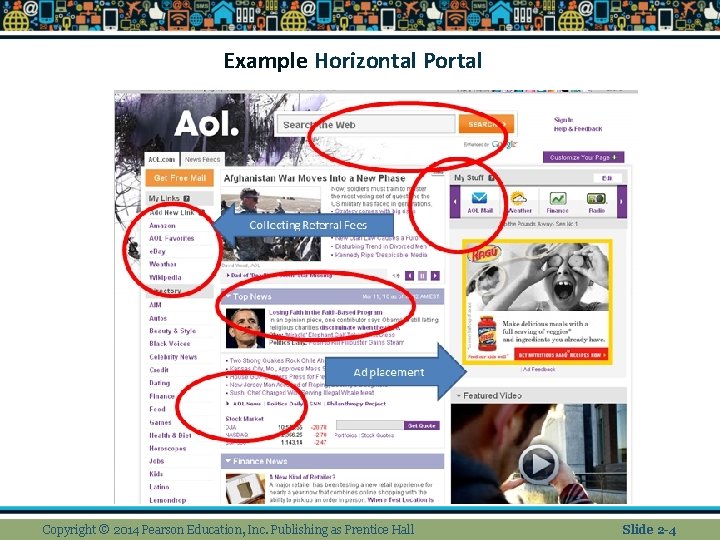Open the Customize Your Page dropdown

pos(583,157)
